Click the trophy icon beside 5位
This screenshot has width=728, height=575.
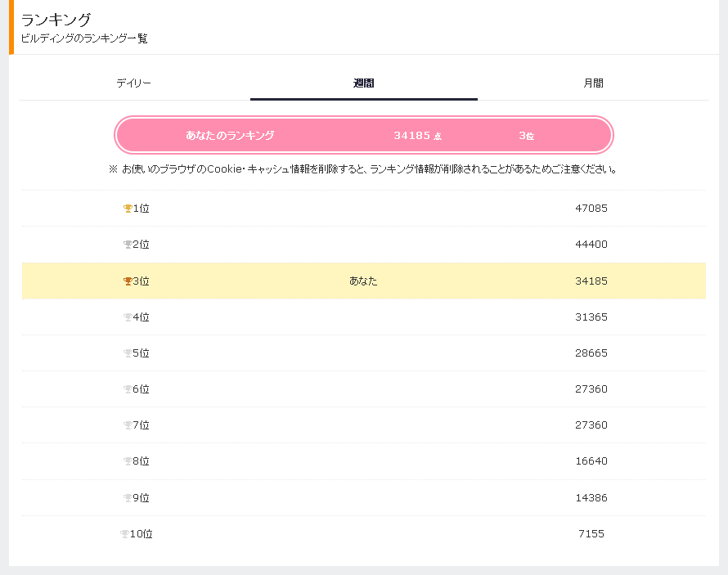pos(127,353)
